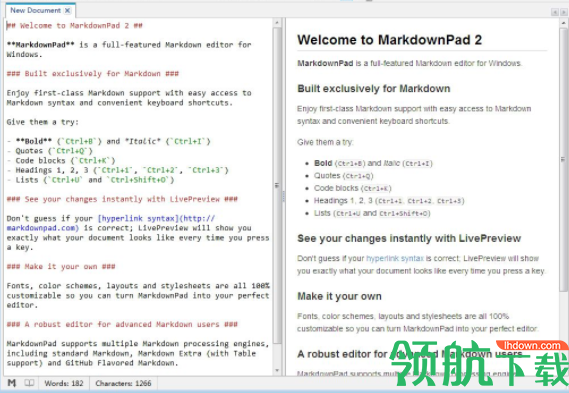This screenshot has width=569, height=393.
Task: Click 'Built exclusively for Markdown' preview heading
Action: click(374, 89)
